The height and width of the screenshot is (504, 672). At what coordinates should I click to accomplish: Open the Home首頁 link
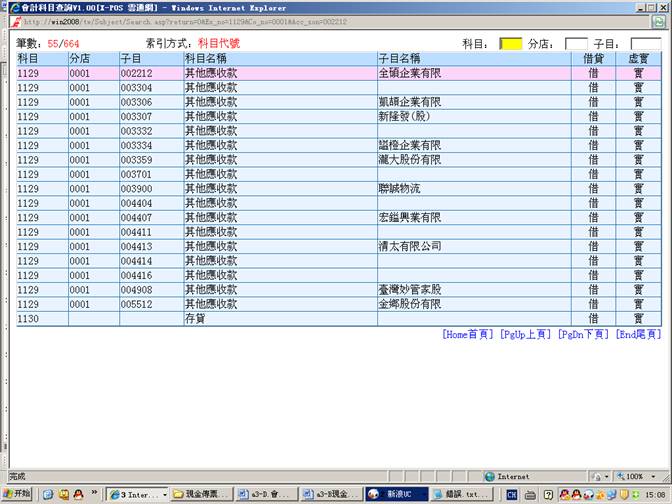[468, 334]
